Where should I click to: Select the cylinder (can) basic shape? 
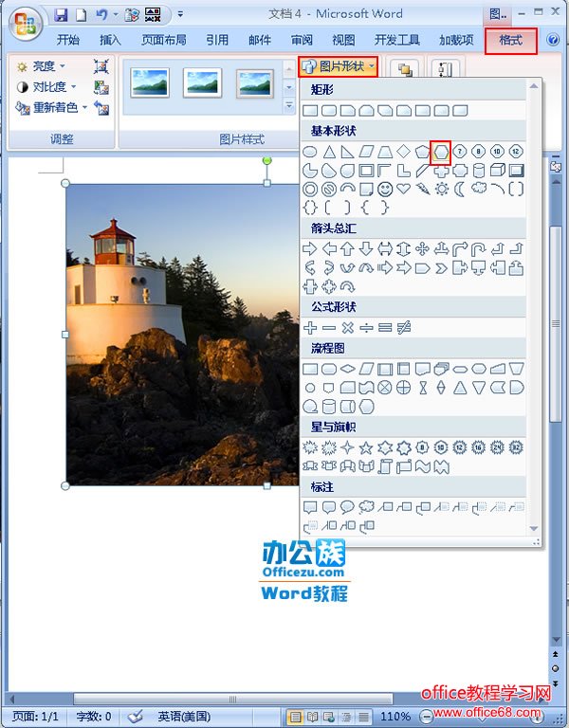tap(478, 171)
